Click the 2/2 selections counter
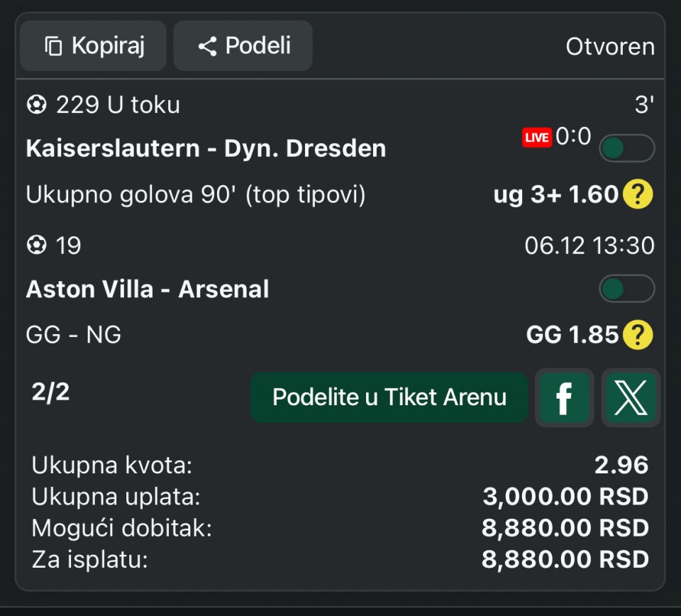The width and height of the screenshot is (681, 616). tap(51, 392)
